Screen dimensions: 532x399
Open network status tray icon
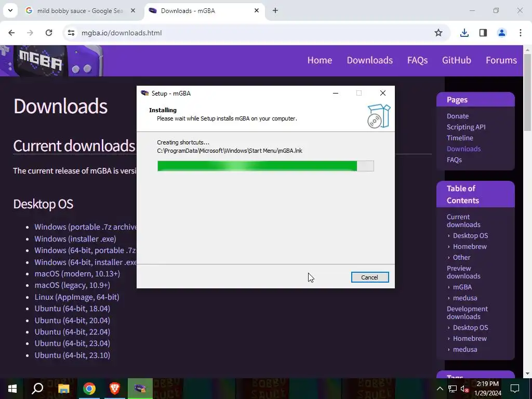pyautogui.click(x=453, y=389)
